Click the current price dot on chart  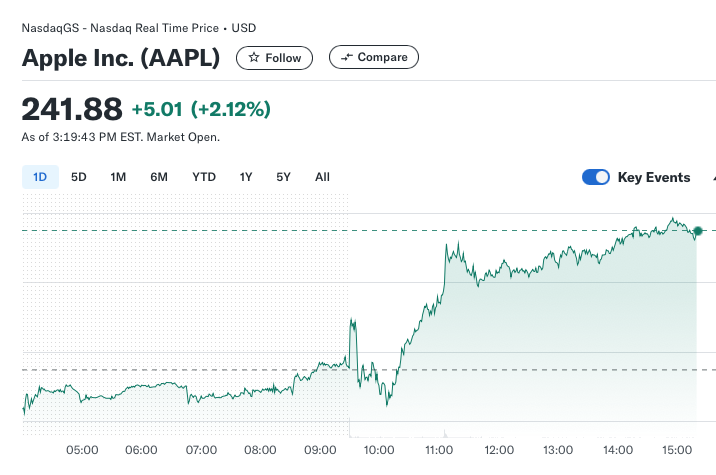tap(698, 231)
